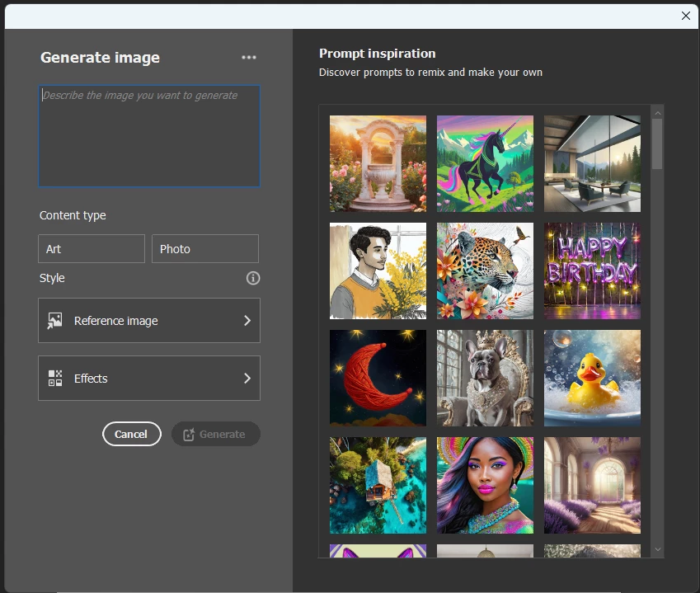Click the inspiration scrollbar thumb
The width and height of the screenshot is (700, 593).
coord(657,144)
